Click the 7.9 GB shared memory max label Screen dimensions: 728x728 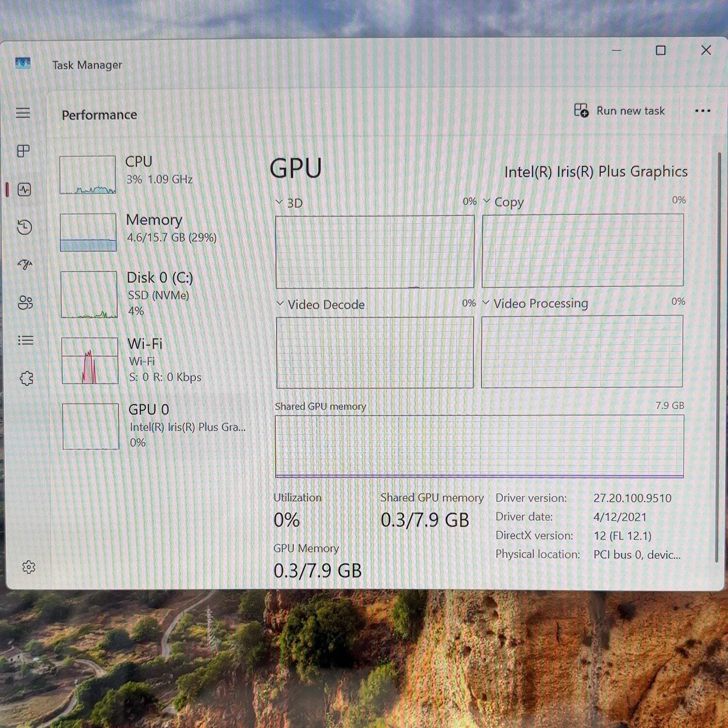[x=670, y=405]
